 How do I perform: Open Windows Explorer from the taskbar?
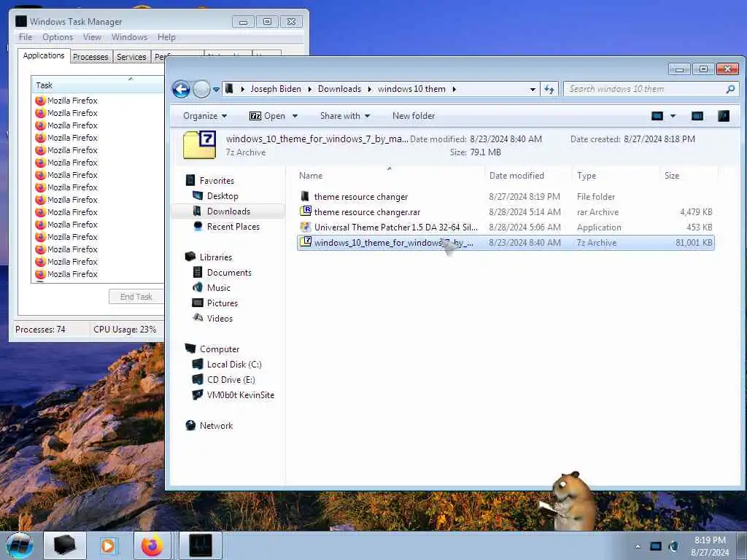click(64, 545)
